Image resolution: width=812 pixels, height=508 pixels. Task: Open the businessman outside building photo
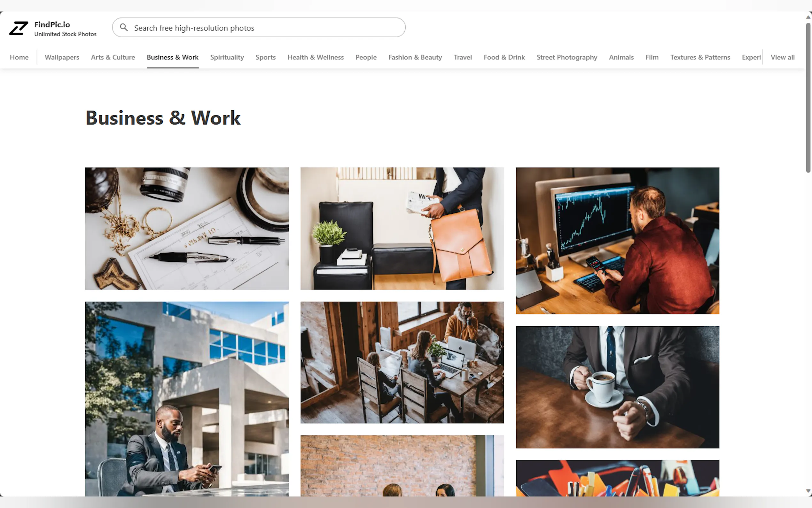point(187,399)
